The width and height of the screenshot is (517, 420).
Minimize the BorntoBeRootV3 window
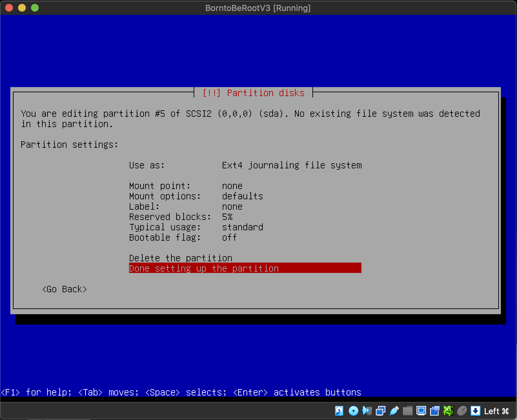pyautogui.click(x=22, y=8)
